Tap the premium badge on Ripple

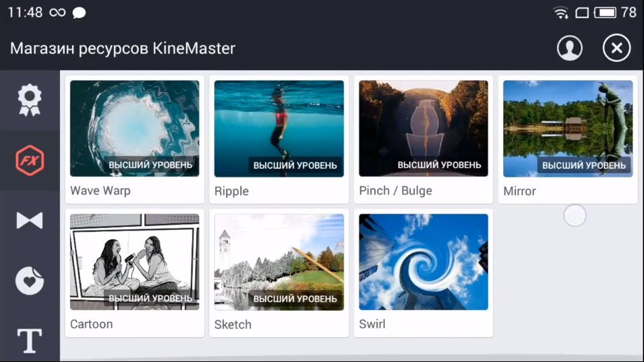295,165
